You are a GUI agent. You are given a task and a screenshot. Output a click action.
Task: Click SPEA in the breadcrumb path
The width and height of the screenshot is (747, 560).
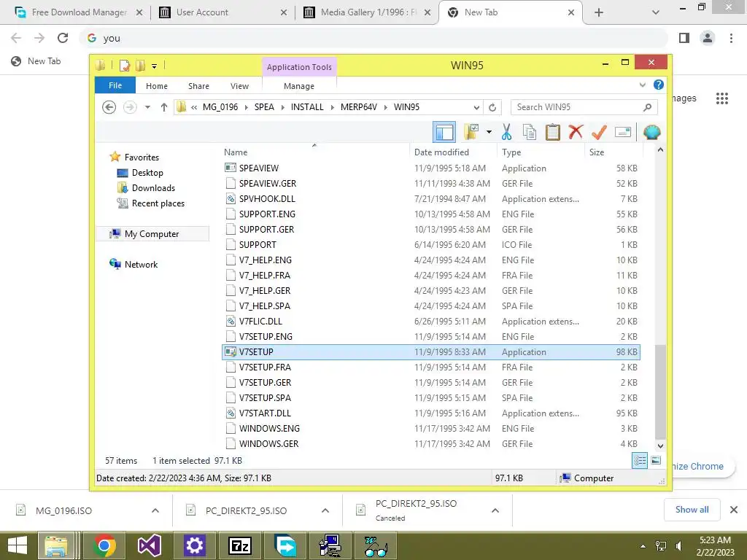coord(264,107)
